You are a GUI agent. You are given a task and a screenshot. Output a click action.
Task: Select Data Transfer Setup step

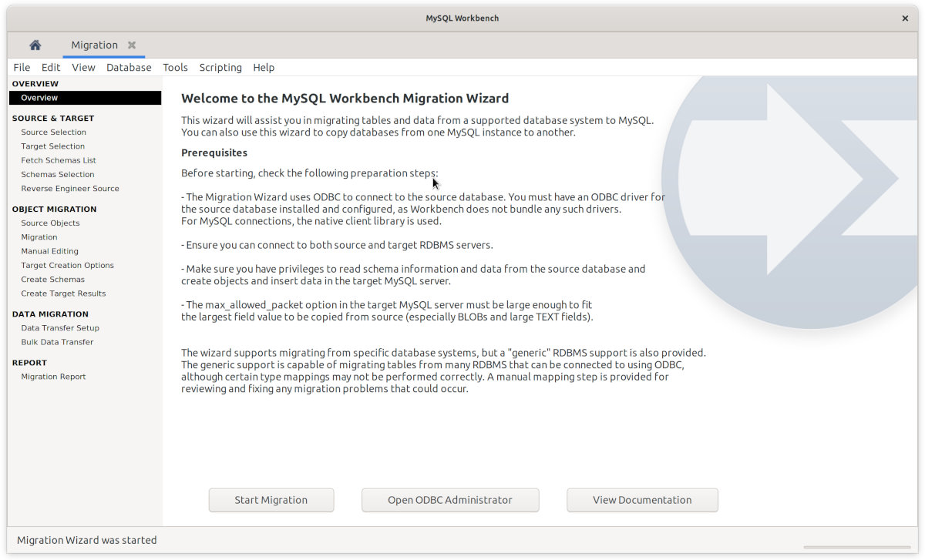coord(60,328)
